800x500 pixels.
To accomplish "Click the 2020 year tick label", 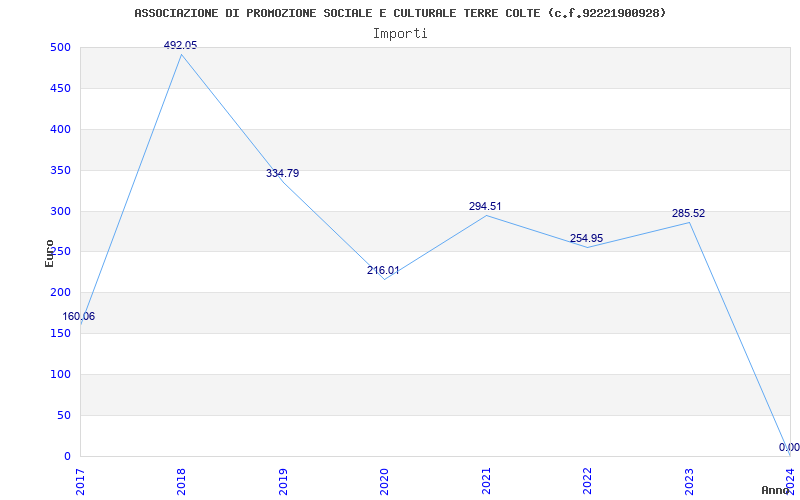I will (384, 481).
